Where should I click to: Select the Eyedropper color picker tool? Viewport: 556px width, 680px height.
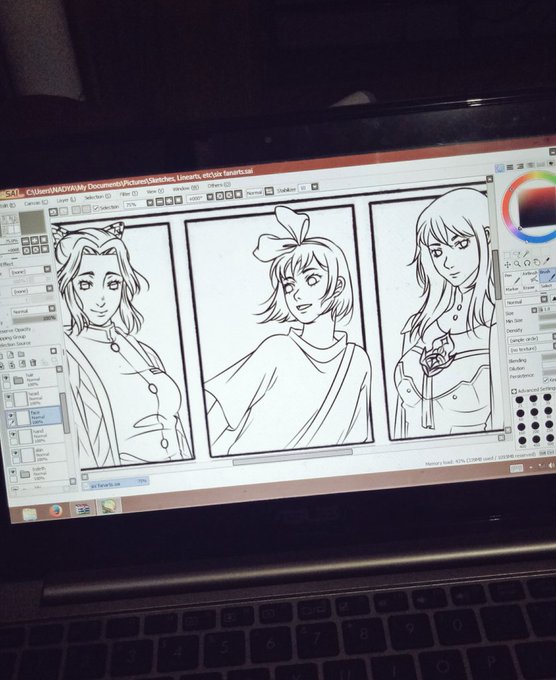[x=546, y=261]
